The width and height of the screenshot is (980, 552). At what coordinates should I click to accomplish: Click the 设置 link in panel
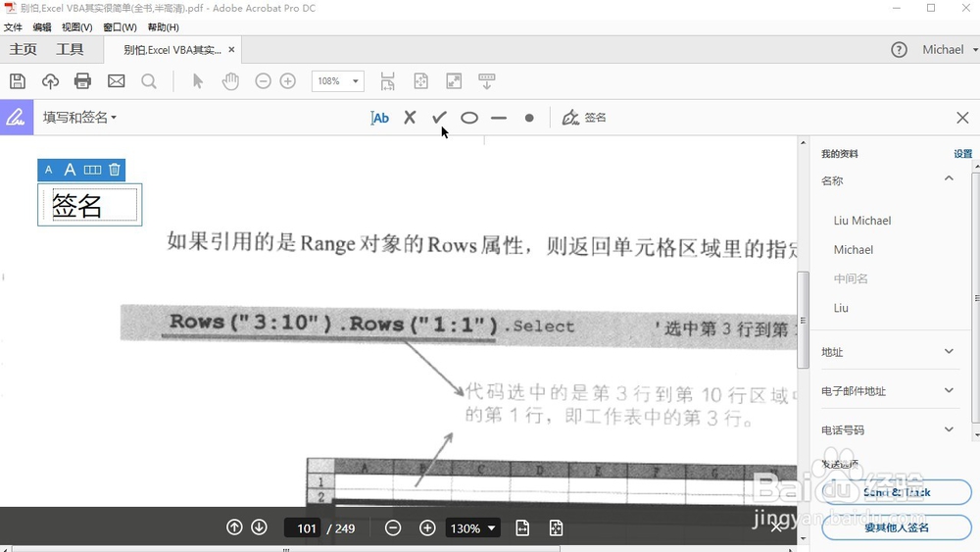pos(962,154)
